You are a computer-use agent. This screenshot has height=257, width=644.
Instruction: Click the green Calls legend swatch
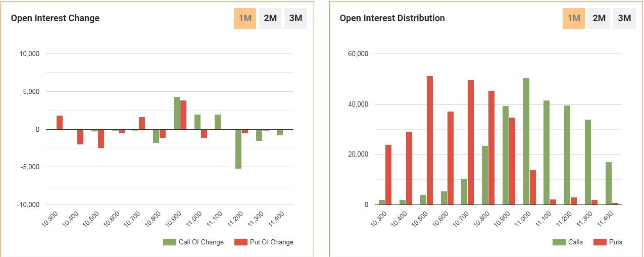[x=559, y=242]
